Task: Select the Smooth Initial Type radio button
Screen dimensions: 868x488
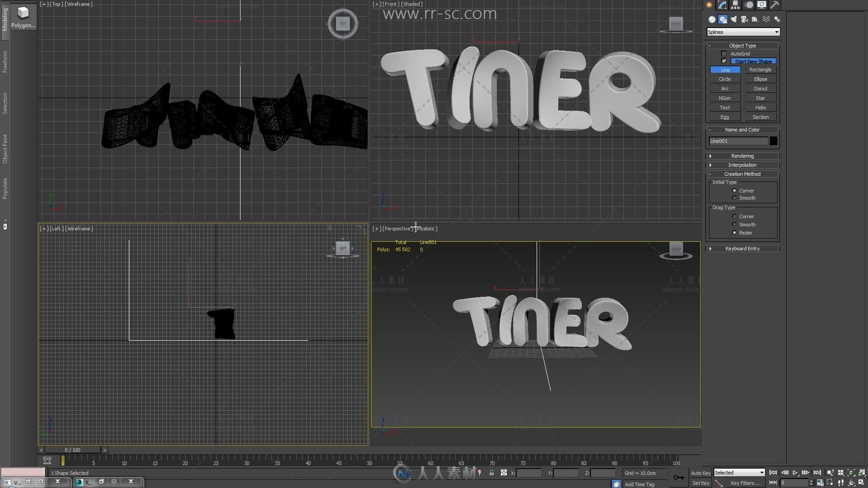Action: (x=735, y=198)
